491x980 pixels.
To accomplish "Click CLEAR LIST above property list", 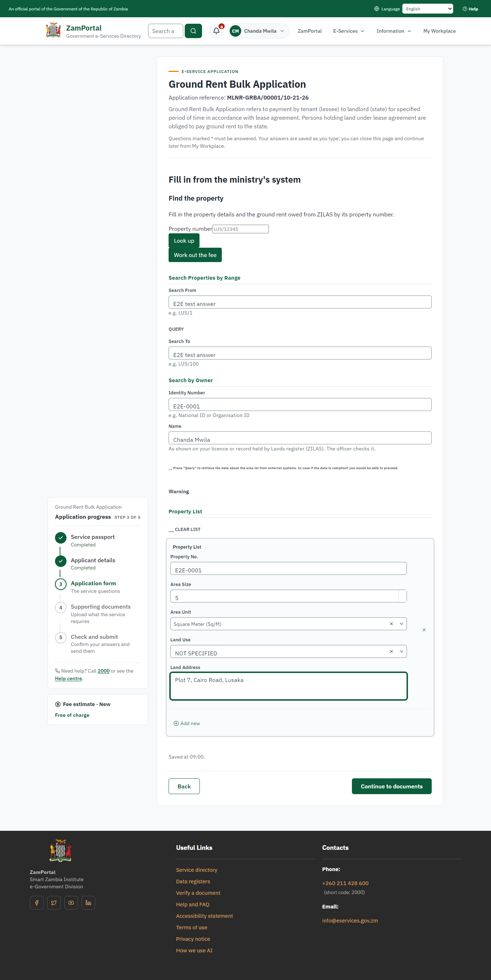I will tap(184, 529).
